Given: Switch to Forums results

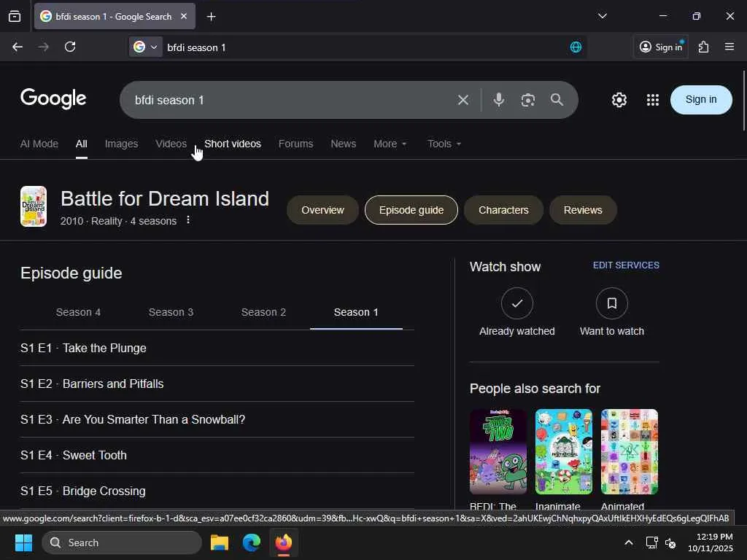Looking at the screenshot, I should 296,144.
